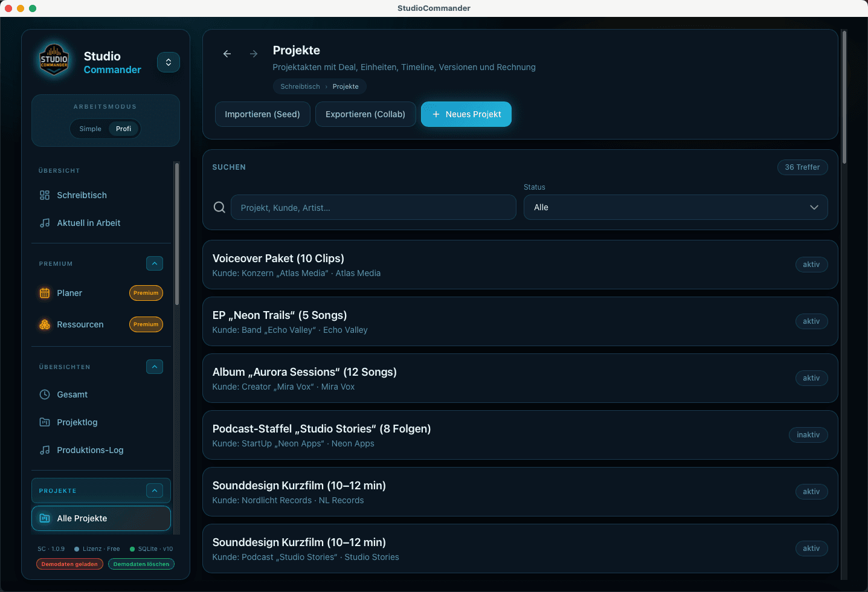Open the Status filter dropdown showing Alle
The height and width of the screenshot is (592, 868).
(x=675, y=207)
